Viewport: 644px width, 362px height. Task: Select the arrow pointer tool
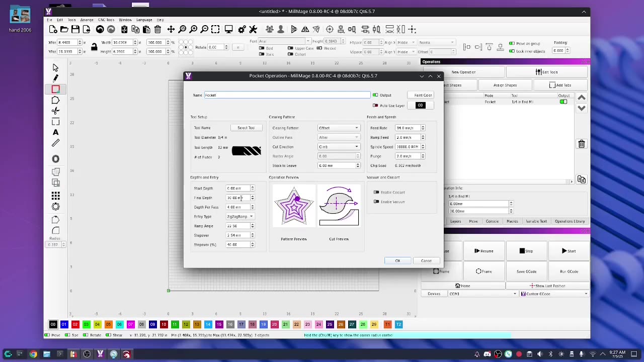point(55,67)
